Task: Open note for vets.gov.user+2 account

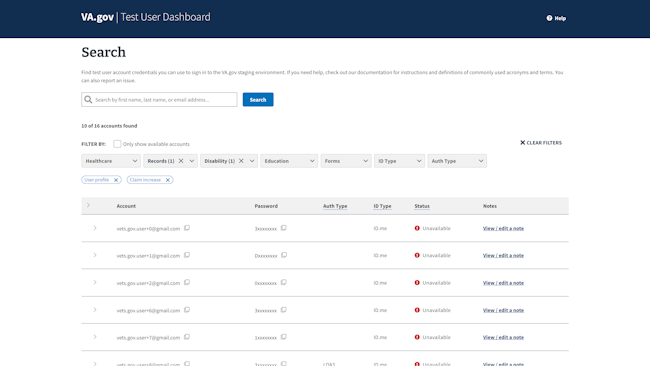Action: (503, 283)
